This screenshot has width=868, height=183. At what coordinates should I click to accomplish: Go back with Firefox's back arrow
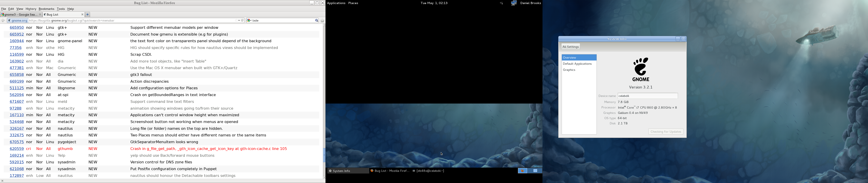pyautogui.click(x=3, y=21)
